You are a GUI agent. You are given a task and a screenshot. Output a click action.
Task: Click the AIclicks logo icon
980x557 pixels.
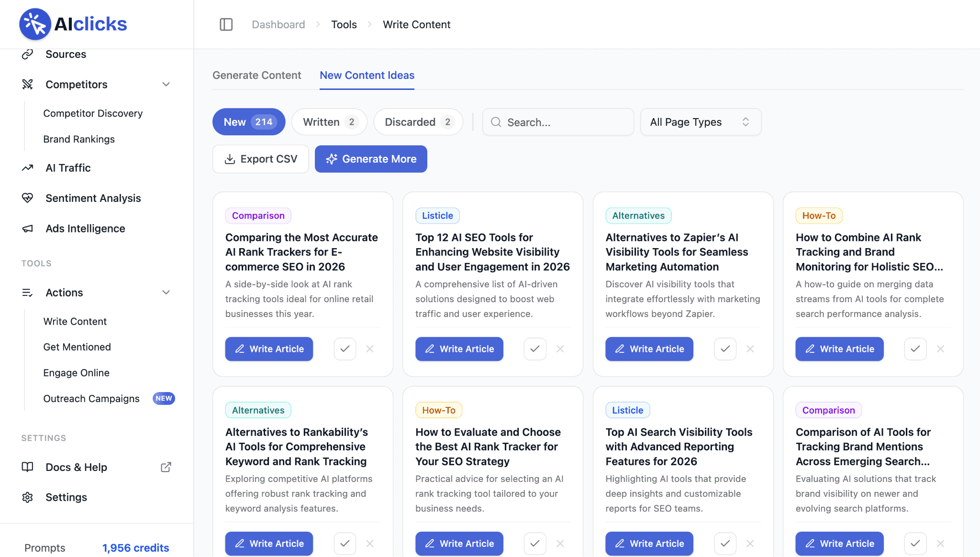click(35, 24)
